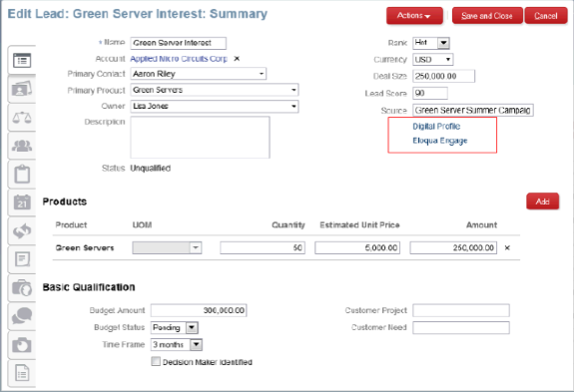Click the Unqualified status text
The width and height of the screenshot is (574, 392).
tap(151, 169)
